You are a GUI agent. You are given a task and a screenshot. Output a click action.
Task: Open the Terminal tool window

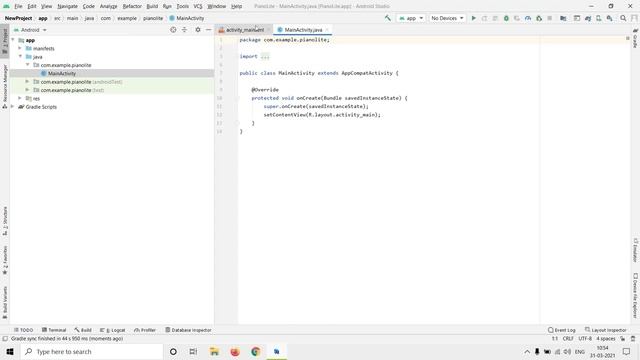click(54, 330)
